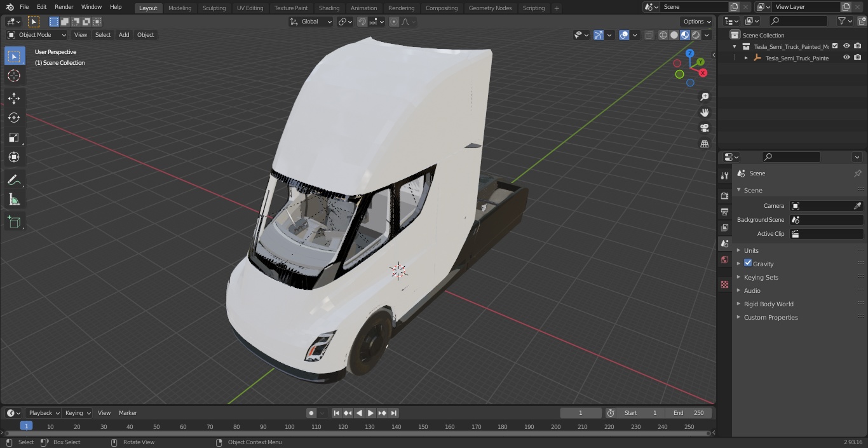This screenshot has width=868, height=448.
Task: Open the Tool properties tab
Action: pyautogui.click(x=724, y=175)
